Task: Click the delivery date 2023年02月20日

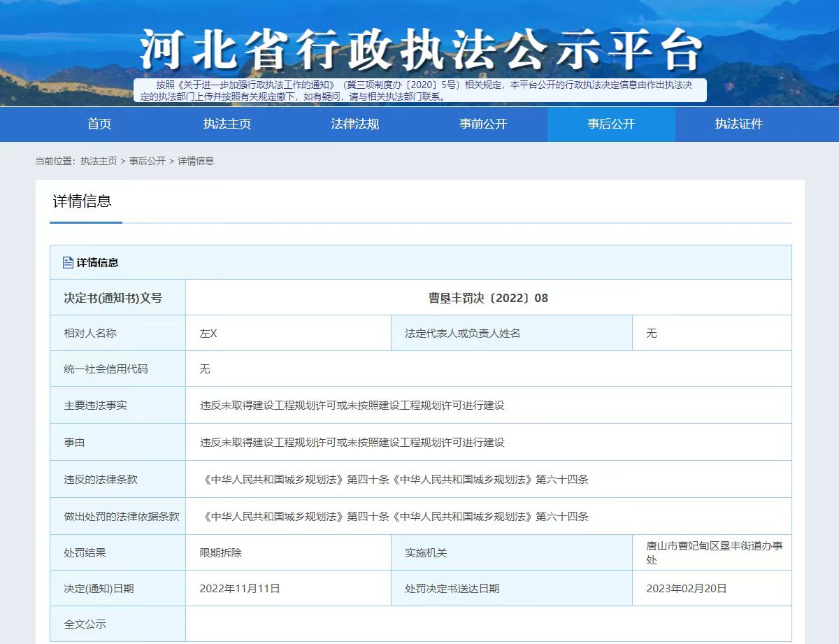Action: click(x=687, y=589)
